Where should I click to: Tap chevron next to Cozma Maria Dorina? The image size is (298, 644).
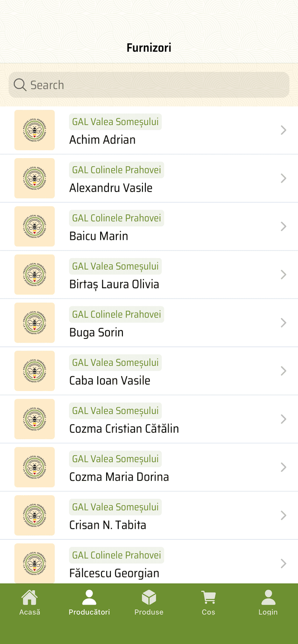[283, 467]
